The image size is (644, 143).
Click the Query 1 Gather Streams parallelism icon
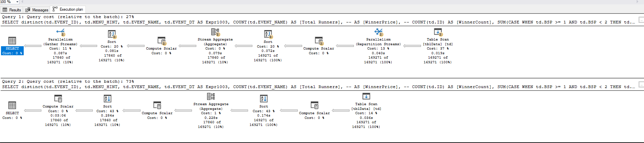coord(60,32)
